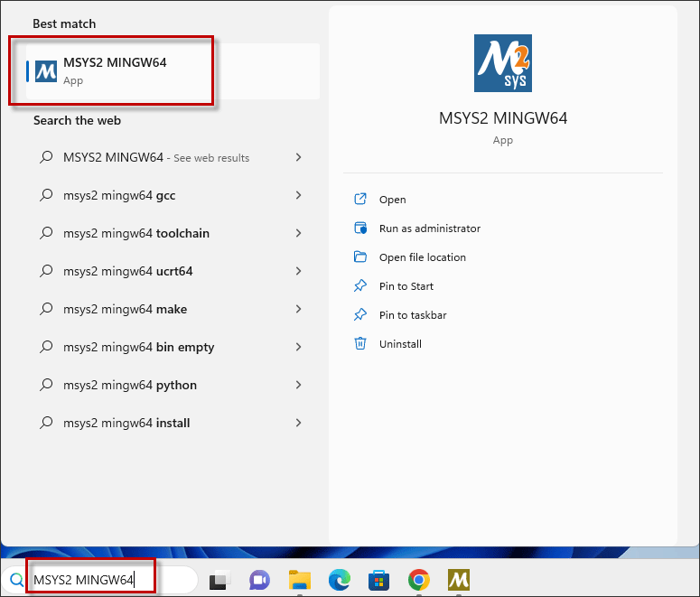This screenshot has width=700, height=597.
Task: Switch to MSYS2 window on taskbar
Action: tap(459, 580)
